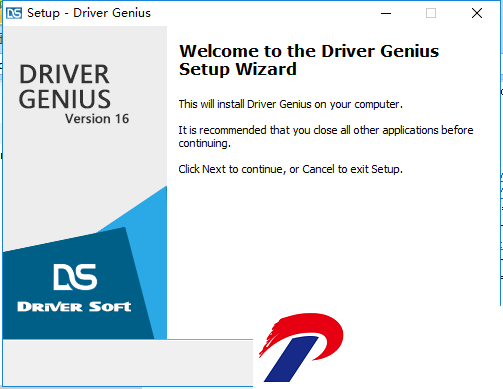Viewport: 503px width, 389px height.
Task: Click the 'Setup - Driver Genius' title text
Action: [89, 13]
